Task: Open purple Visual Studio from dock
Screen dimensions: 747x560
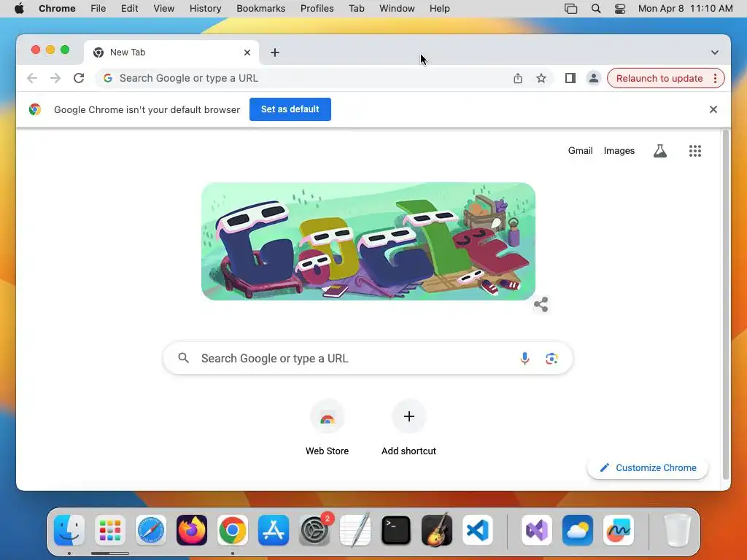Action: click(537, 530)
